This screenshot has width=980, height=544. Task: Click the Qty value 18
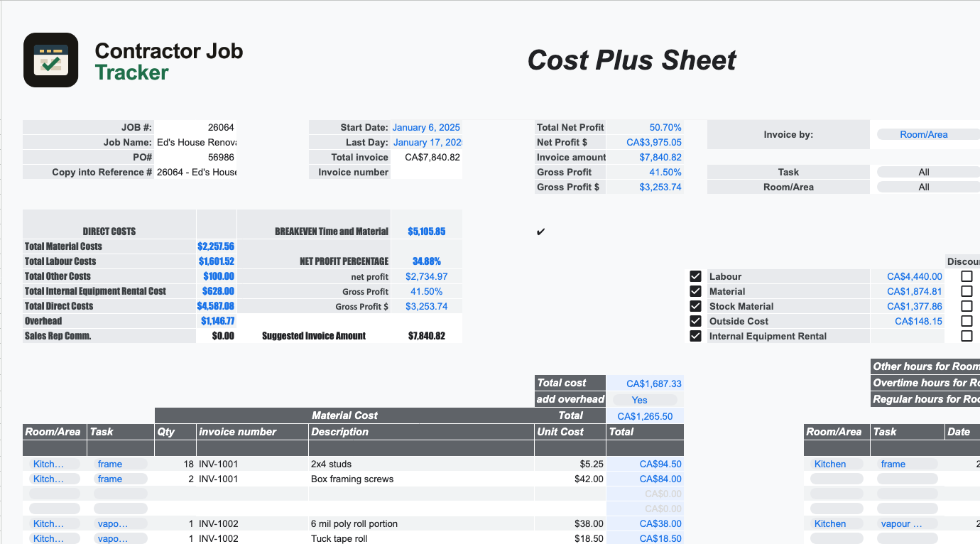175,464
